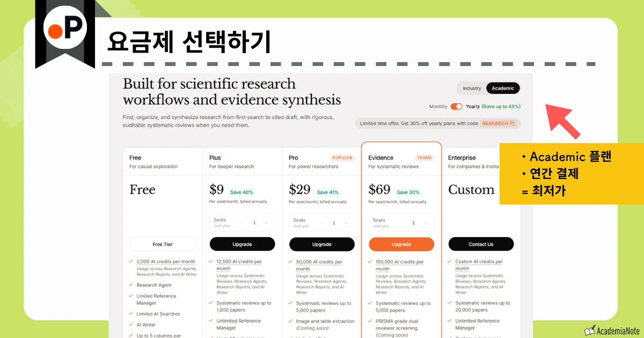Decrease seats in the Pro plan
This screenshot has height=338, width=644.
[321, 223]
